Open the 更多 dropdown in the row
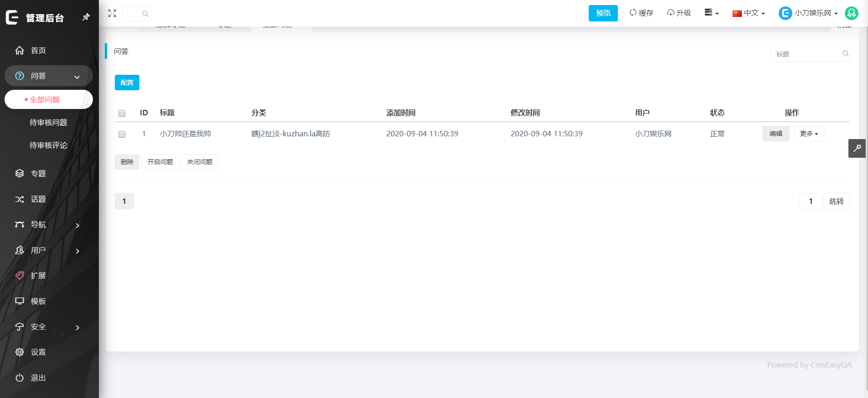Viewport: 868px width, 398px height. pyautogui.click(x=809, y=134)
